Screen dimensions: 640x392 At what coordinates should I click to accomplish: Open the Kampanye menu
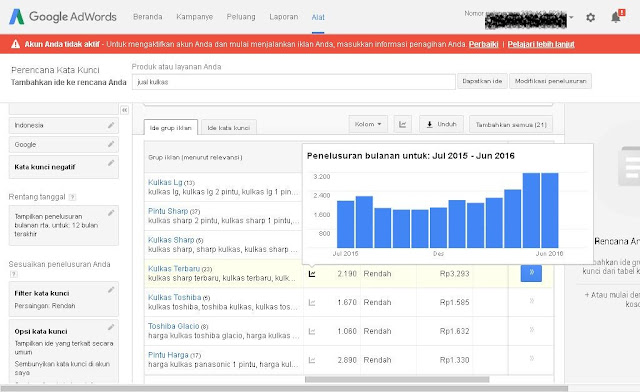[195, 17]
